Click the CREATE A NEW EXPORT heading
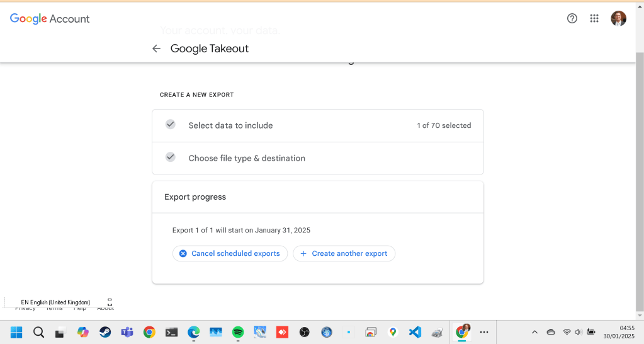 [x=197, y=95]
